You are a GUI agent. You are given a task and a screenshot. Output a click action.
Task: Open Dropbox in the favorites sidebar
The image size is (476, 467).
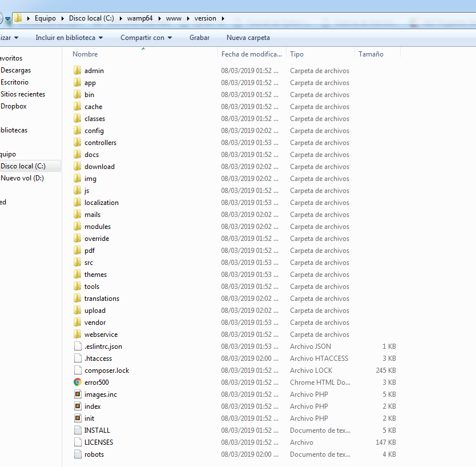(14, 106)
